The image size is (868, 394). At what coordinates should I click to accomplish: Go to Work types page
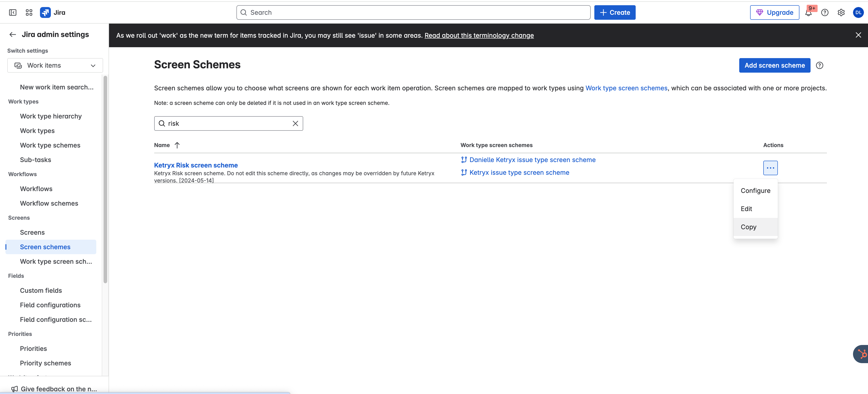(x=37, y=131)
